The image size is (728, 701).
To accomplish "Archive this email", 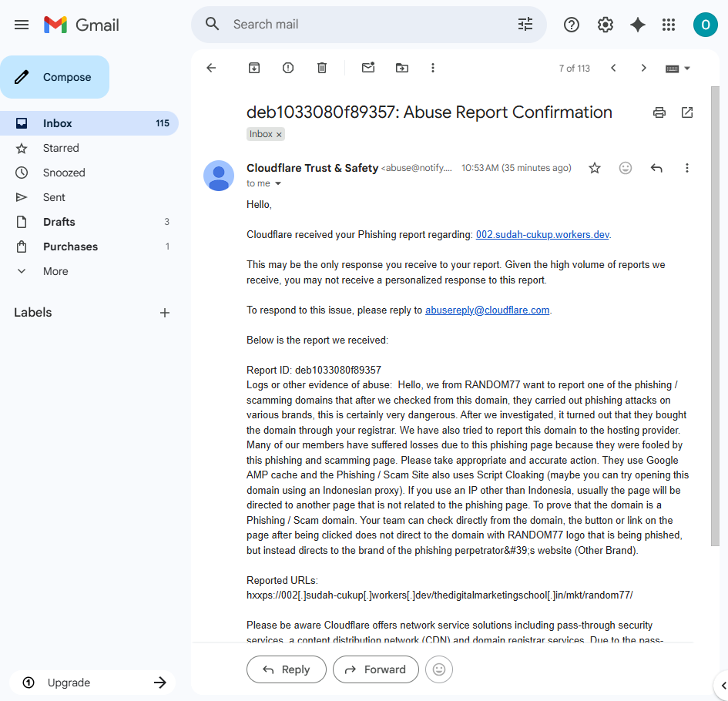I will pos(254,69).
